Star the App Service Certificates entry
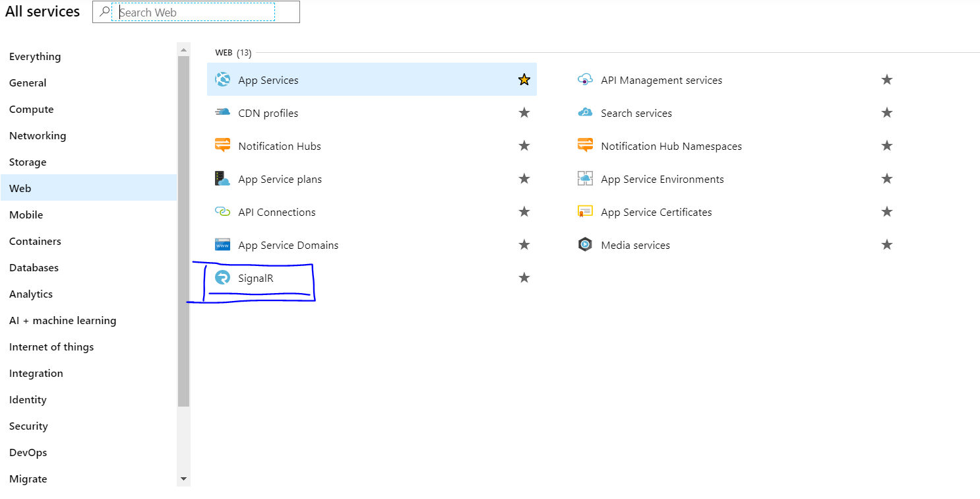Viewport: 980px width, 499px height. click(887, 212)
